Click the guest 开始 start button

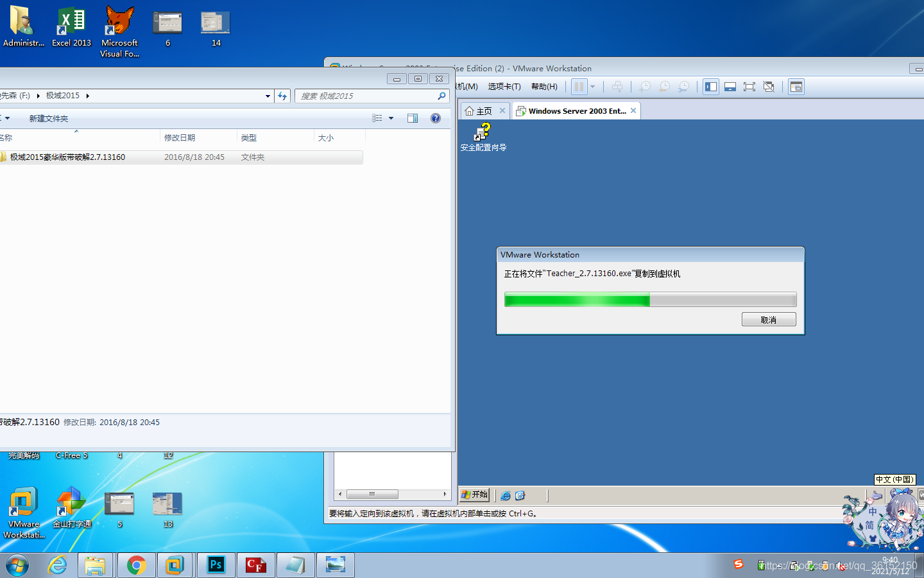coord(475,495)
